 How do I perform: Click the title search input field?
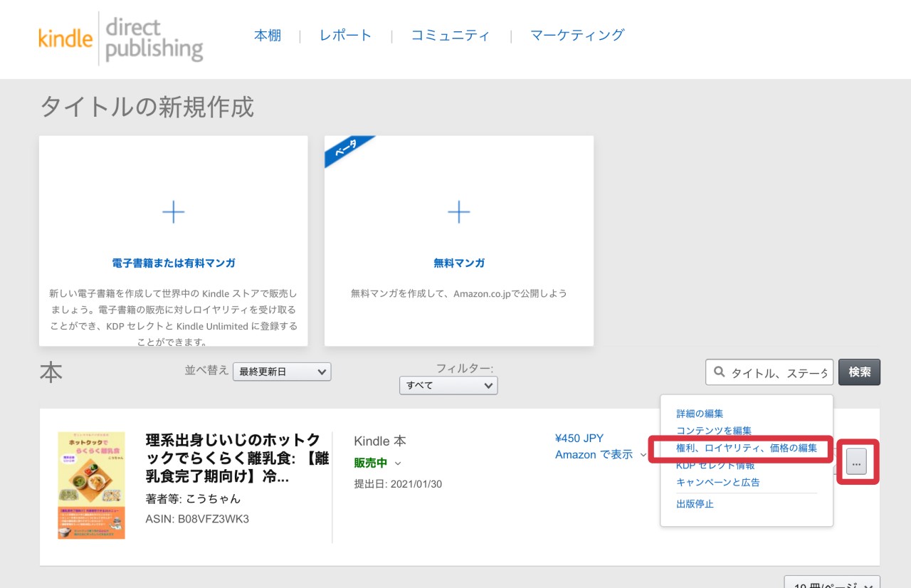769,372
